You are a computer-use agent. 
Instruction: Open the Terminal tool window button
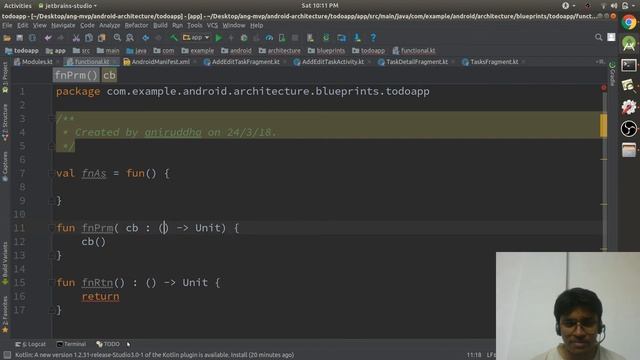[71, 344]
